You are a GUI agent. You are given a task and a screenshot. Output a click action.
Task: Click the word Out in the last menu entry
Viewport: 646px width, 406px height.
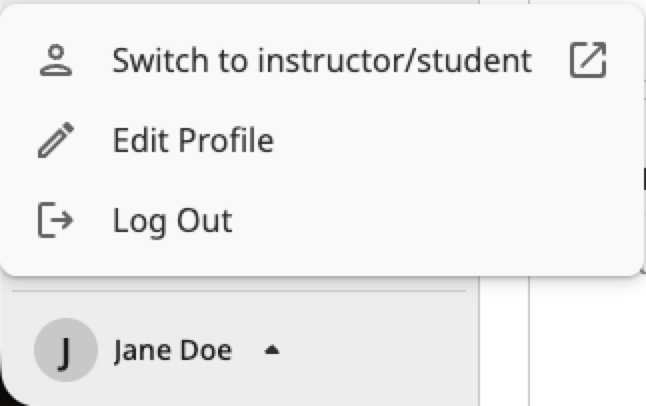coord(204,220)
